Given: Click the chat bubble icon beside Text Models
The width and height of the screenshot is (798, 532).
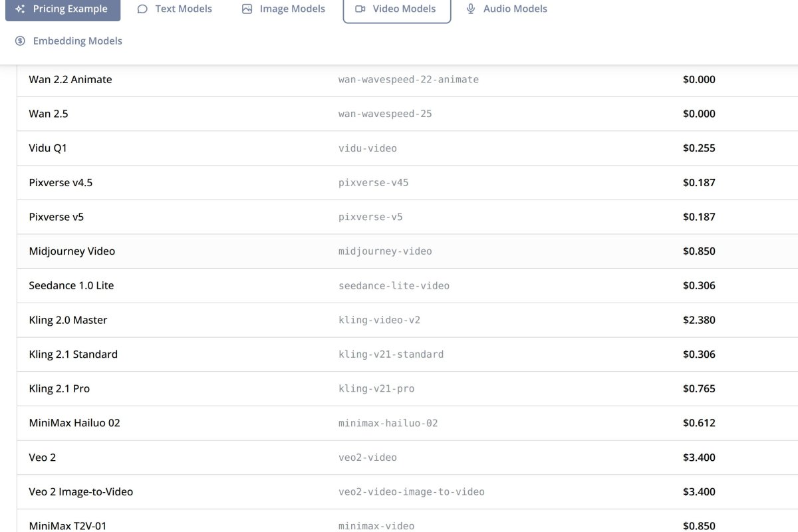Looking at the screenshot, I should pos(142,9).
